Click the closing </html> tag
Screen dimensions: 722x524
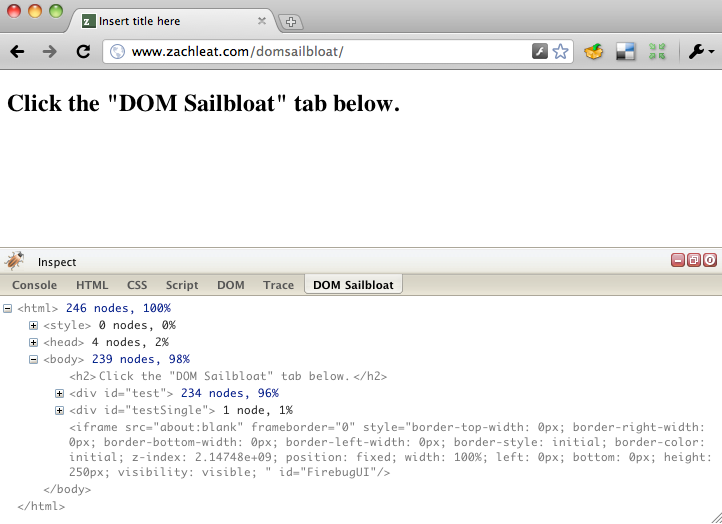point(41,506)
